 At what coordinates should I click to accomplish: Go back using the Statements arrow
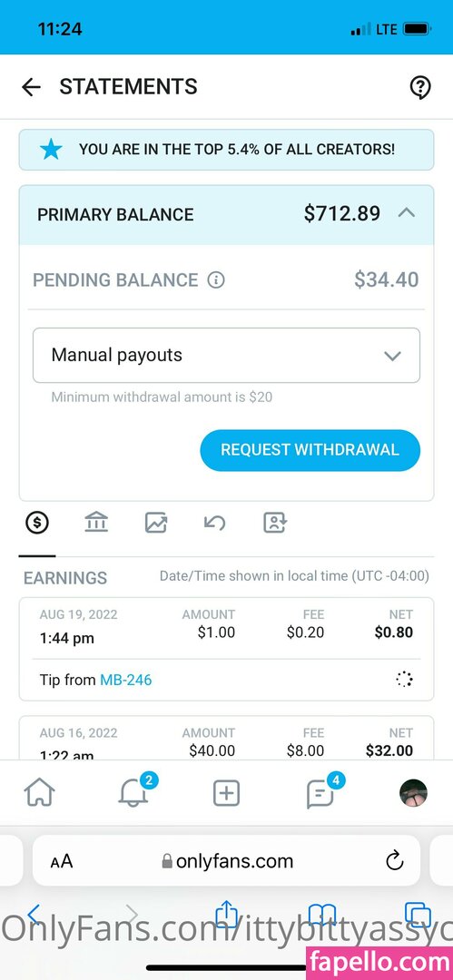(31, 87)
